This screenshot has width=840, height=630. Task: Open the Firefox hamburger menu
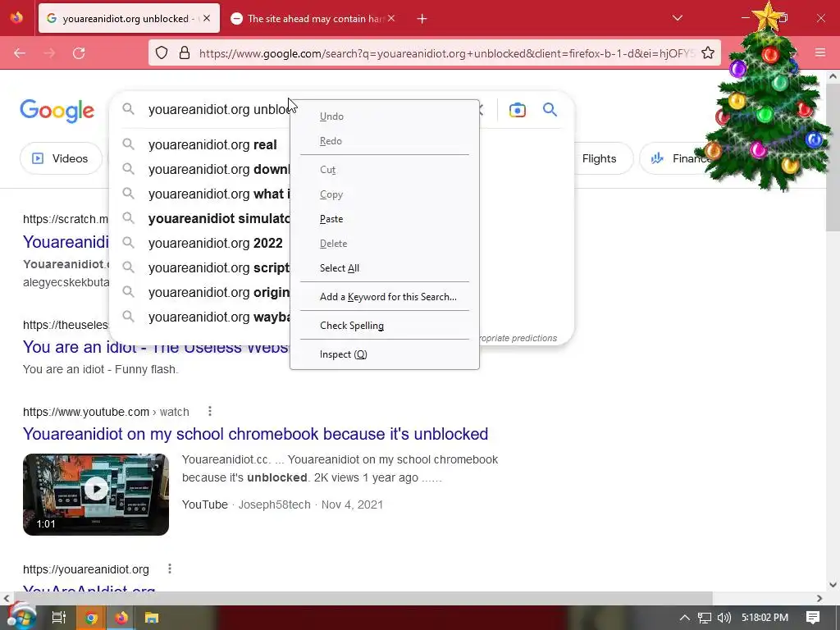[820, 52]
